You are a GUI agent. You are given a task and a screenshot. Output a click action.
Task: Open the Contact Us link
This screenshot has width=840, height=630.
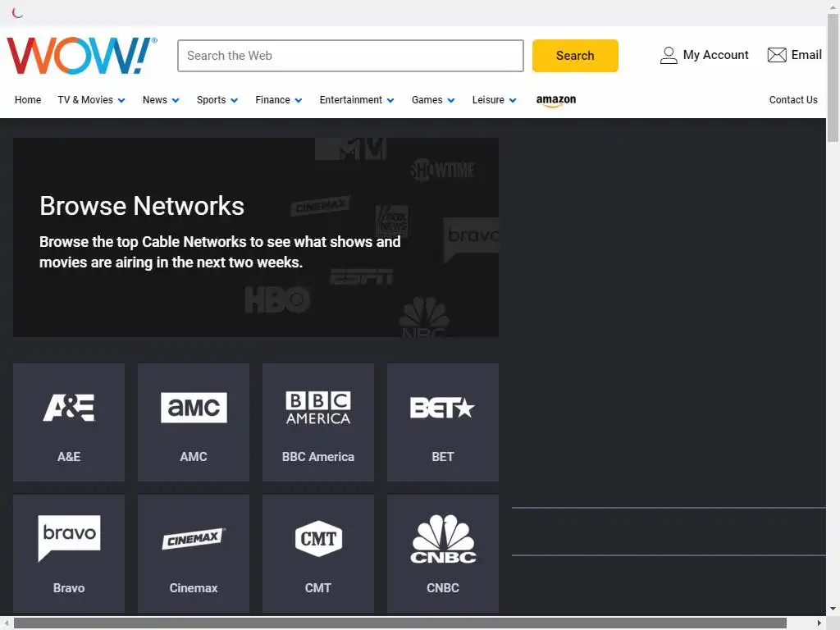(793, 100)
